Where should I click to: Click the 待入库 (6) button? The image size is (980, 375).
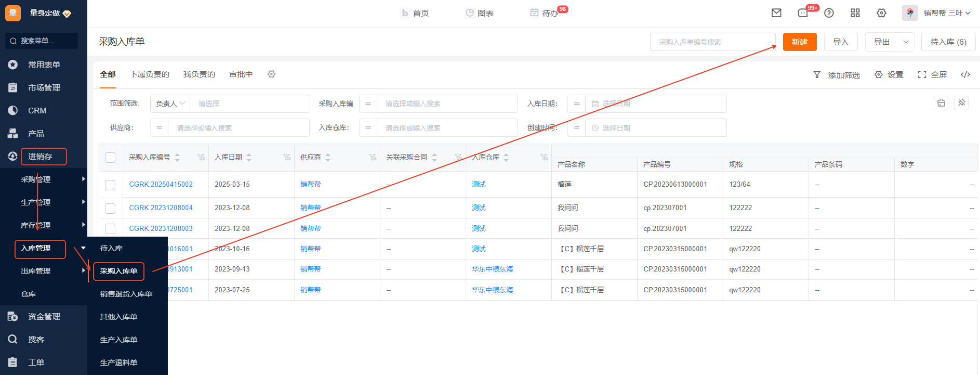tap(948, 42)
